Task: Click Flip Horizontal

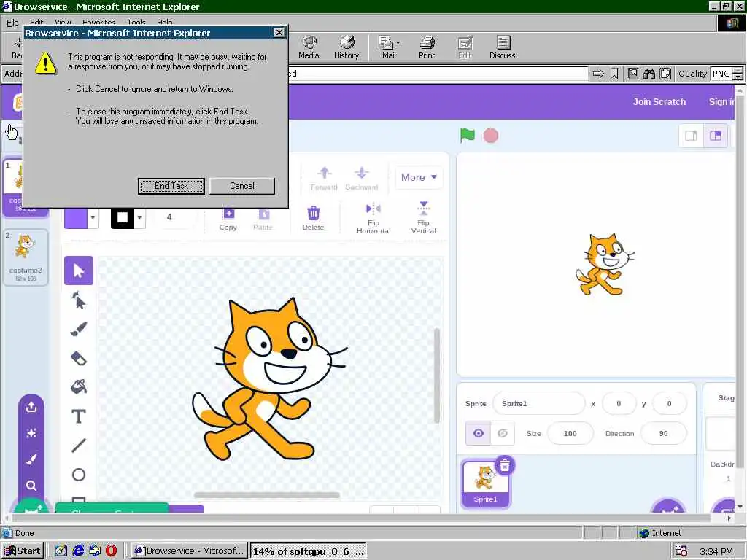Action: tap(373, 218)
